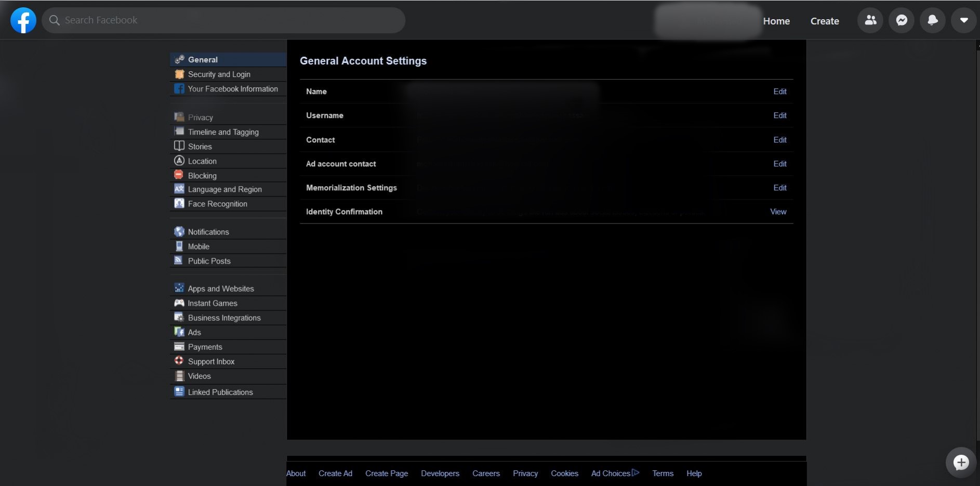Edit Memorialization Settings
This screenshot has height=486, width=980.
point(780,188)
